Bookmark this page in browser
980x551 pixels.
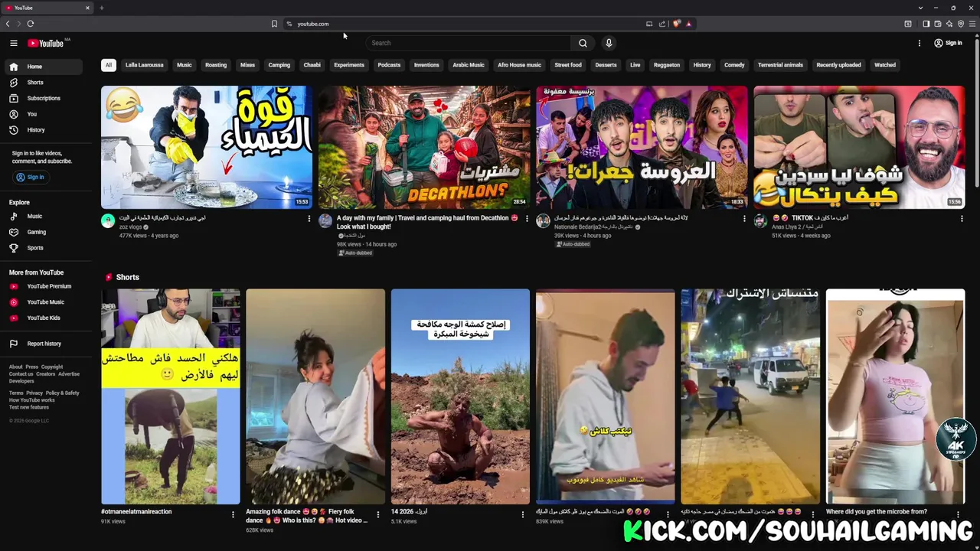tap(274, 24)
